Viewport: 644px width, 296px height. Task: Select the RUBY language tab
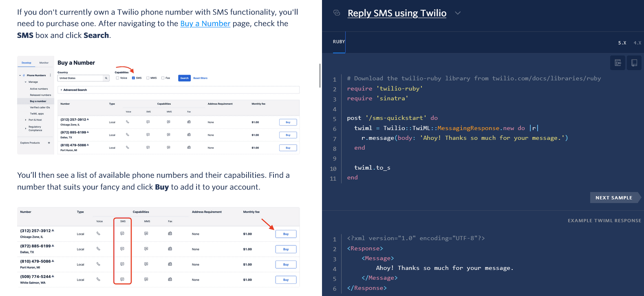pyautogui.click(x=339, y=42)
